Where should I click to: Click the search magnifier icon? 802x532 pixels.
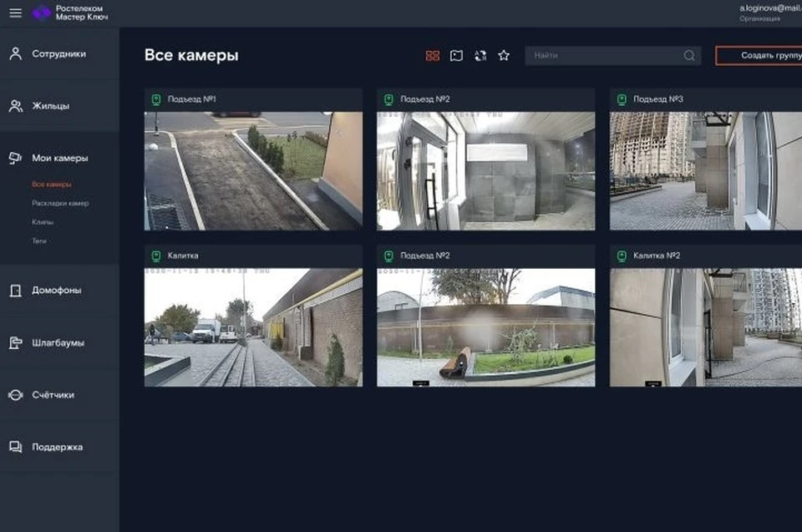(689, 55)
